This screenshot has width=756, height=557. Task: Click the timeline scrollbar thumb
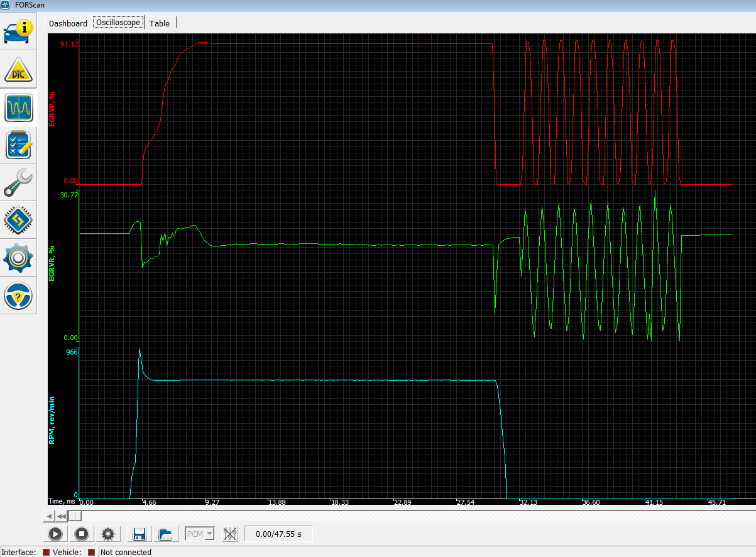(75, 516)
